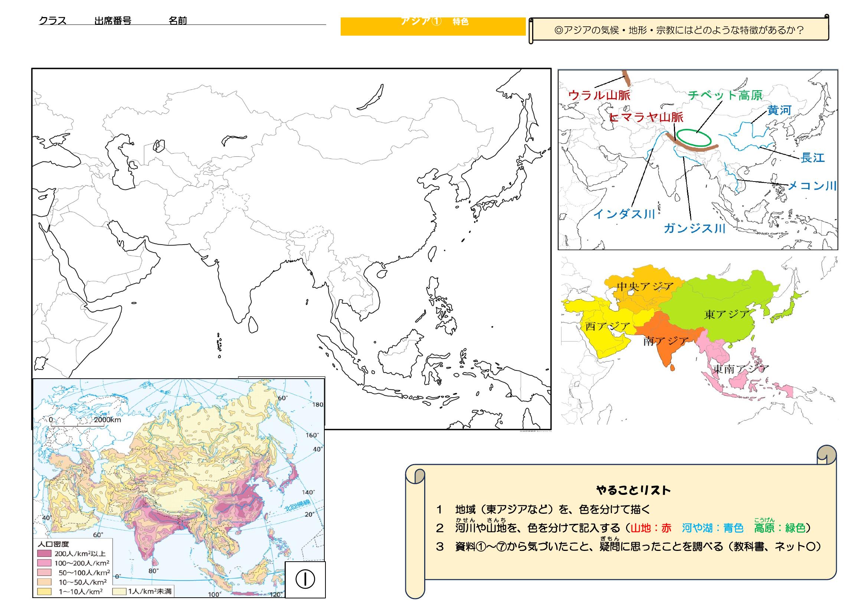Click the green 高原：緑色 text
The image size is (868, 614).
780,528
